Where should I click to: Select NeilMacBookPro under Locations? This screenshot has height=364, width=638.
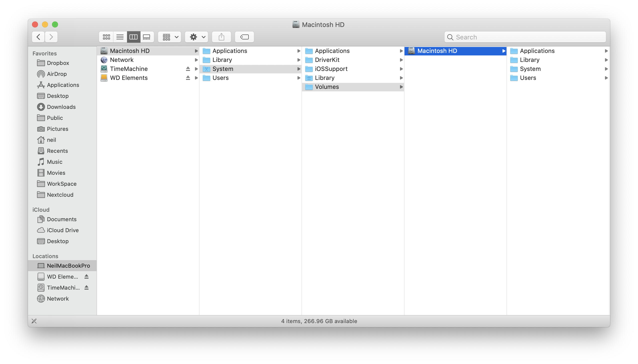click(62, 265)
